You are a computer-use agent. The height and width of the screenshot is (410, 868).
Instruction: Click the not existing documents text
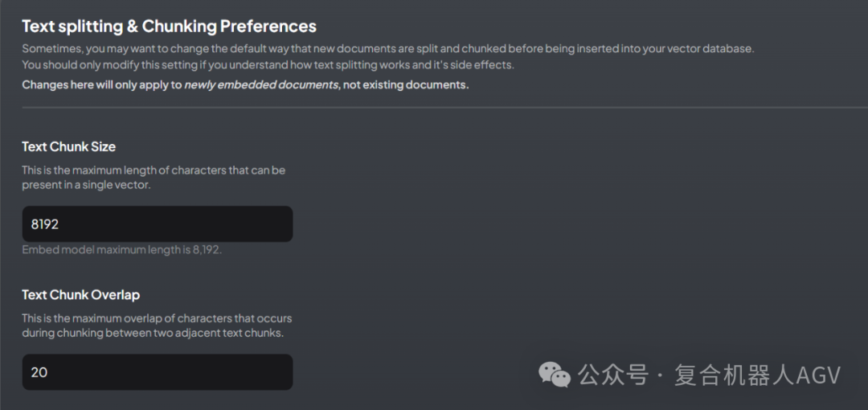[406, 84]
